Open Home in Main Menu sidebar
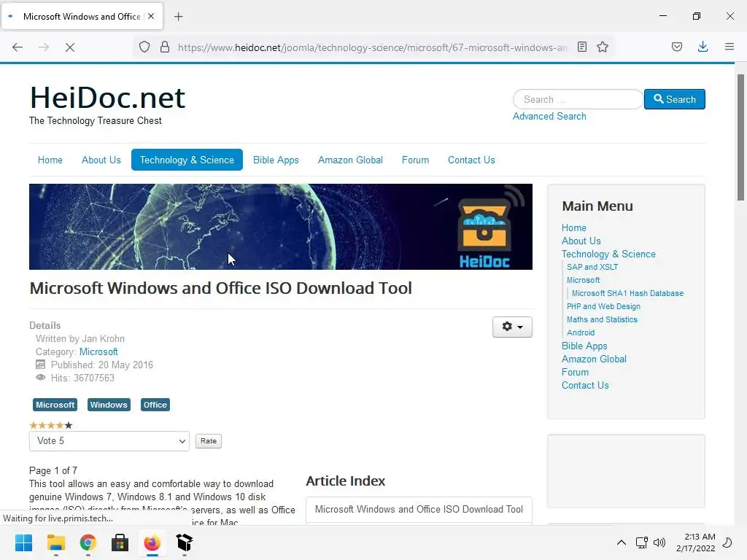The width and height of the screenshot is (747, 560). tap(573, 227)
